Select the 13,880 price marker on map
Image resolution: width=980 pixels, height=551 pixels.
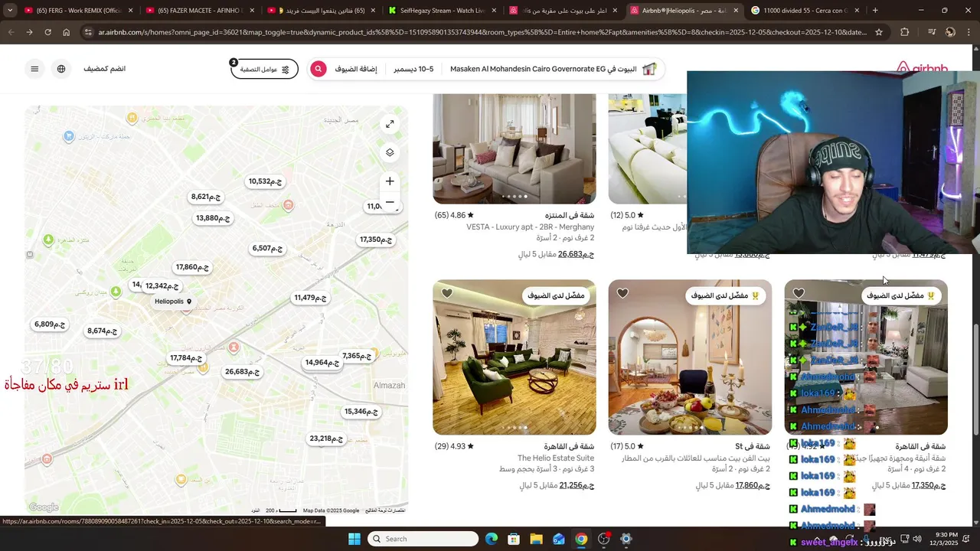213,218
